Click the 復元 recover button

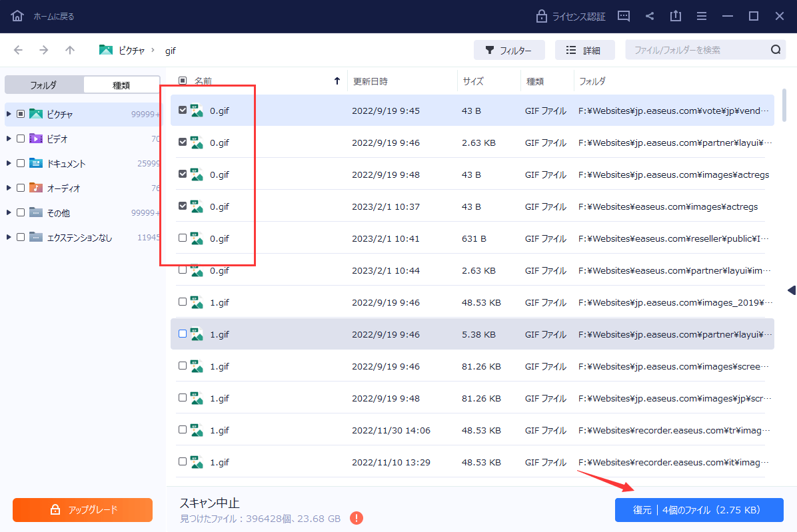[699, 510]
